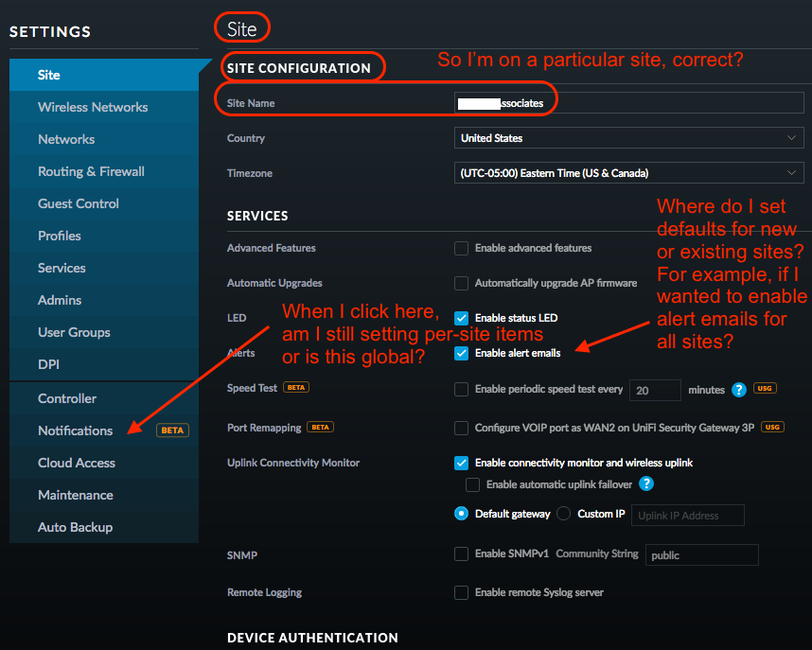
Task: Disable the Enable alert emails checkbox
Action: 462,353
